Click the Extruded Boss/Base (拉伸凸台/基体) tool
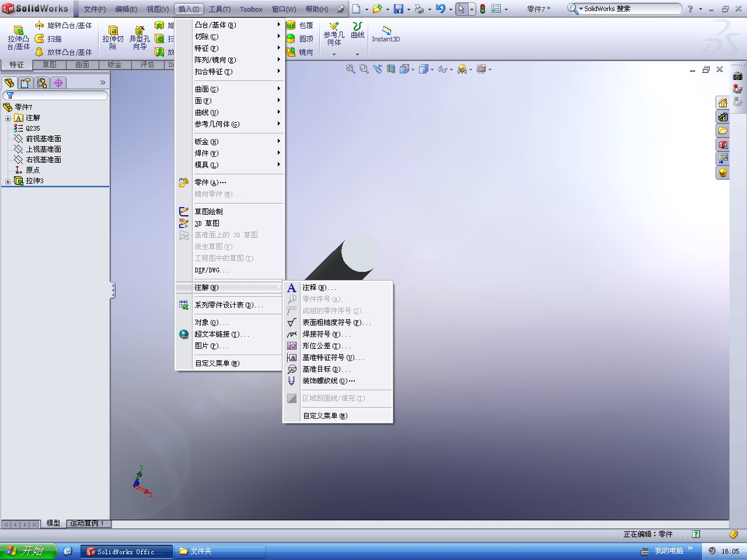This screenshot has width=747, height=560. click(x=19, y=38)
